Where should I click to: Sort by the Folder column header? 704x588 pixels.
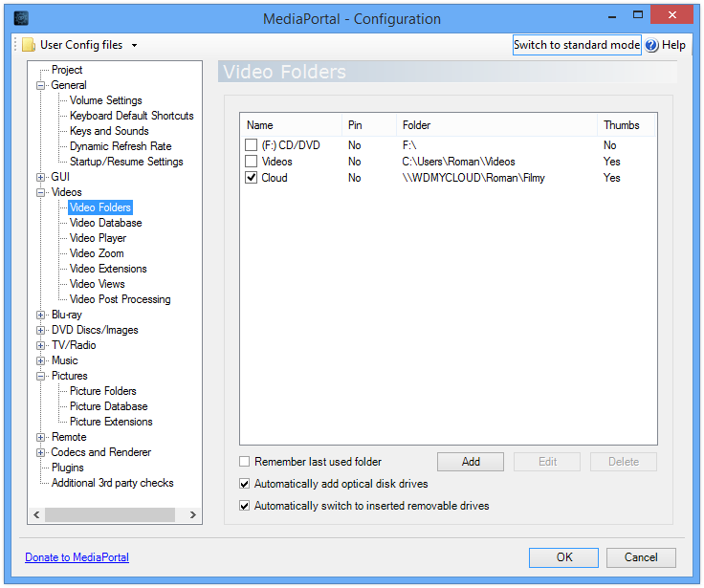[x=497, y=125]
